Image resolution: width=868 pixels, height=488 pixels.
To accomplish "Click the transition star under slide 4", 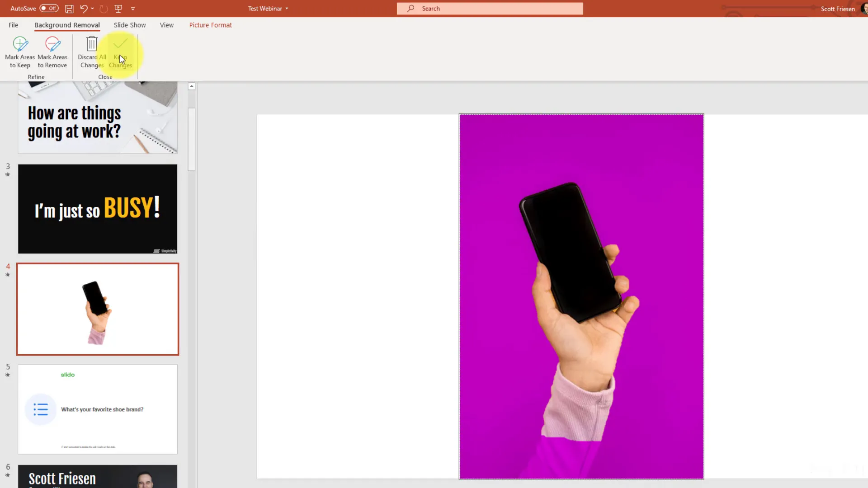I will tap(8, 275).
